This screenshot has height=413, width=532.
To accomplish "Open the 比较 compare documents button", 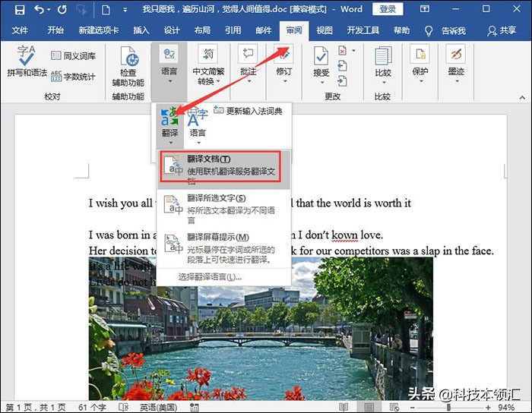I will pos(383,66).
